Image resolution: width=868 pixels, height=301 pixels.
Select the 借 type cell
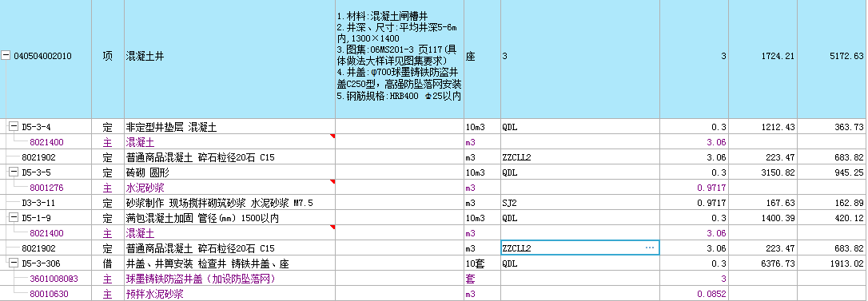tap(108, 263)
